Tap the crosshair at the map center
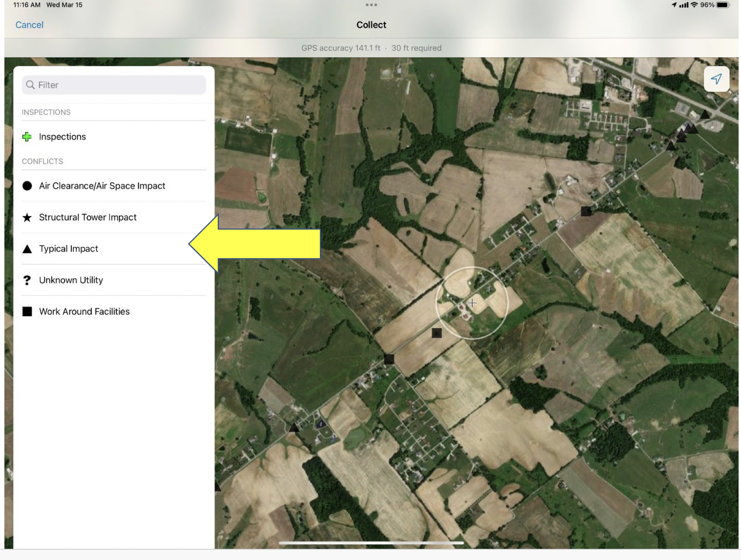Viewport: 741px width, 560px height. (472, 303)
